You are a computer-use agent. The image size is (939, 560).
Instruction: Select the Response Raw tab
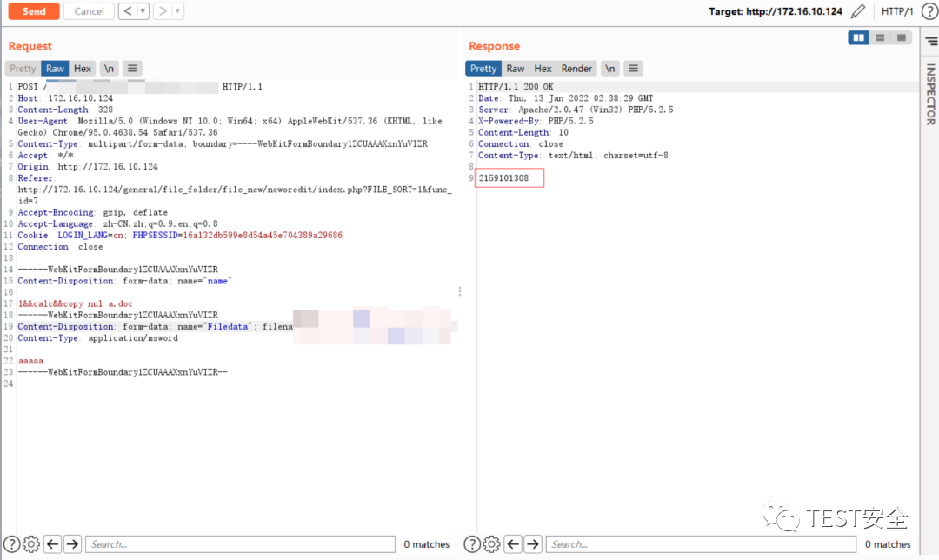point(515,69)
